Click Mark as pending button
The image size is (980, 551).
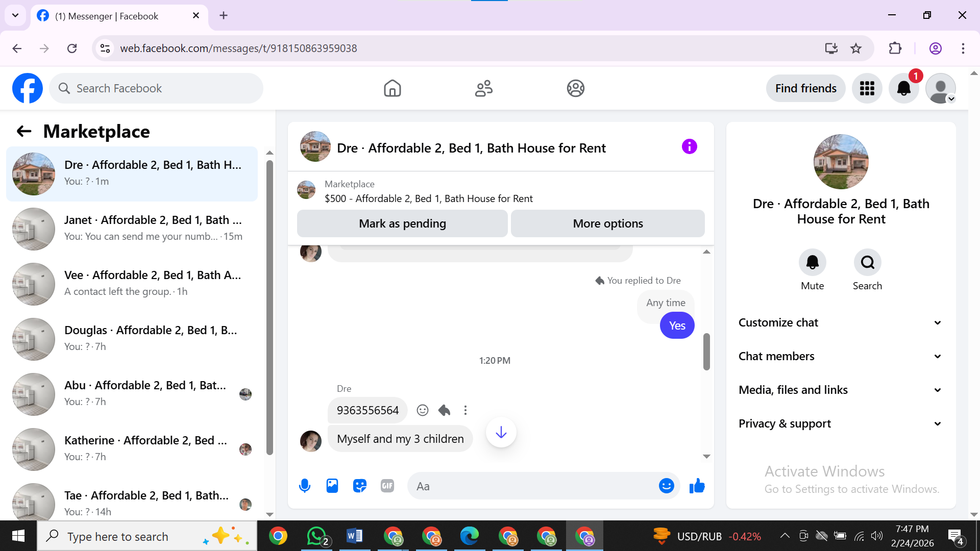click(402, 223)
